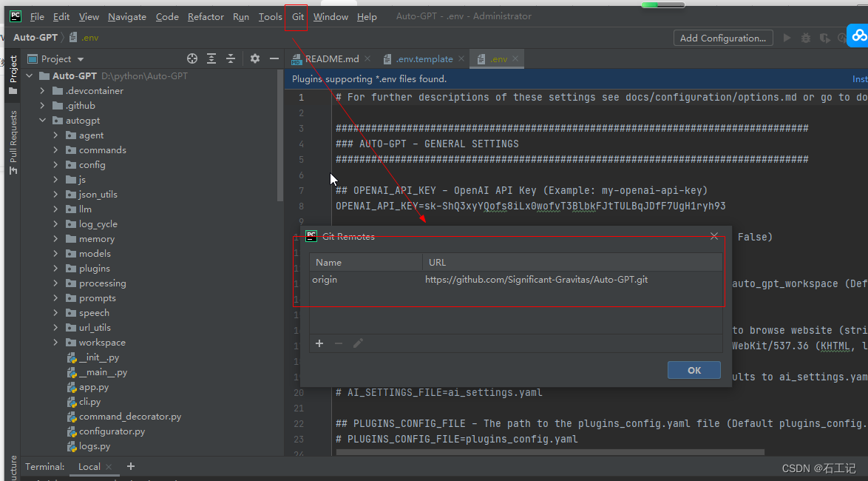868x481 pixels.
Task: Click the Locate/Select Opened File crosshair icon
Action: 192,58
